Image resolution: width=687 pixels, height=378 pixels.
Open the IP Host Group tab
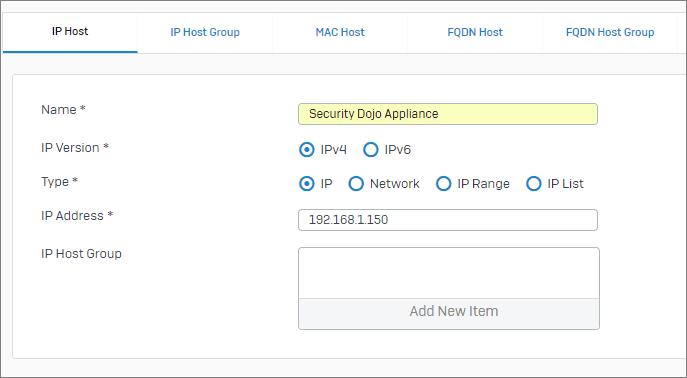pos(205,32)
